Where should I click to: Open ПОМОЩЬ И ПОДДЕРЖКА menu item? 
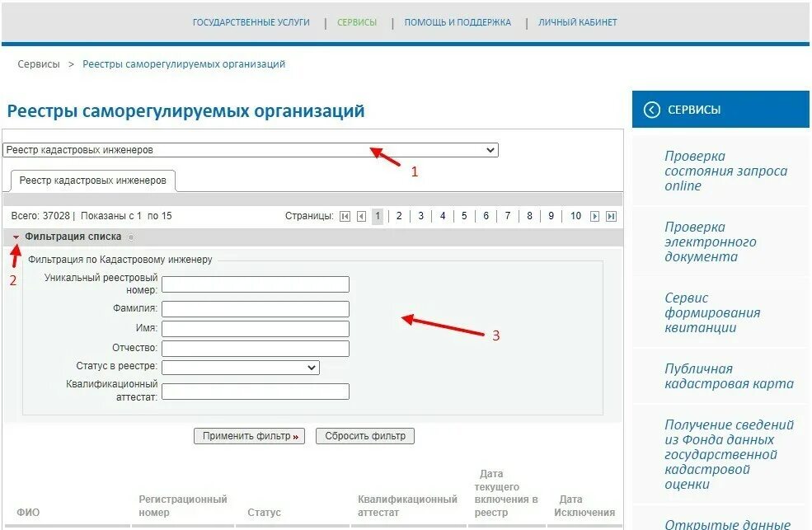458,22
